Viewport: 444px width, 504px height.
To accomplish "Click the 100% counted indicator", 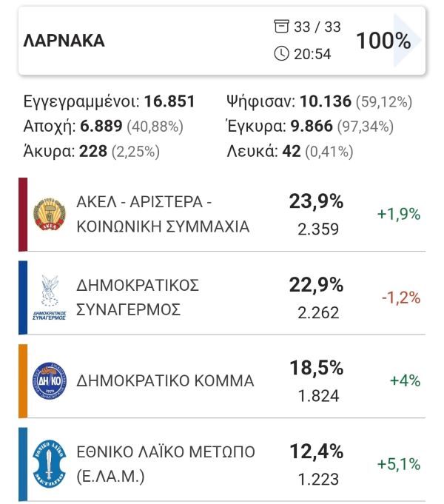I will tap(383, 41).
